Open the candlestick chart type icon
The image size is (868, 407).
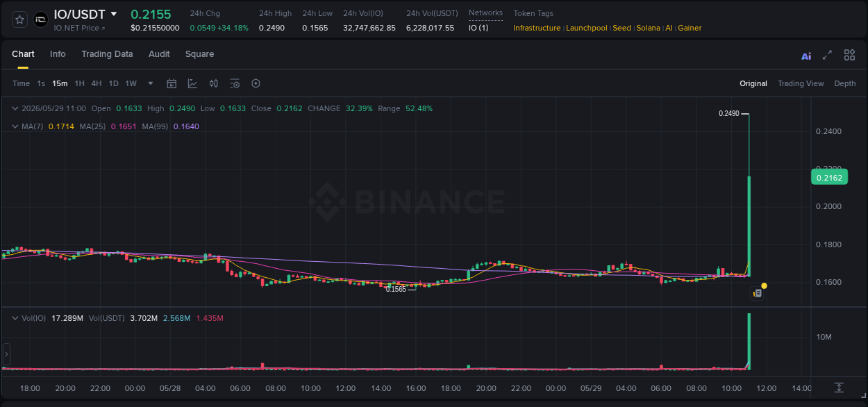(214, 83)
